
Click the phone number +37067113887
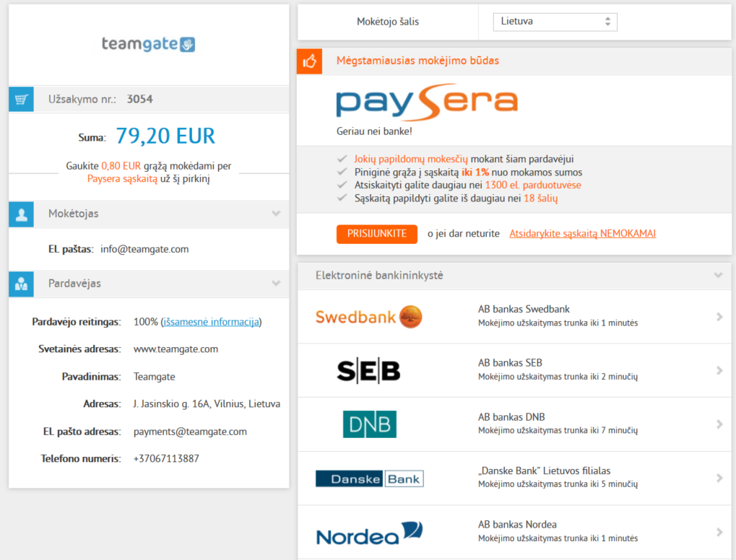pos(166,459)
